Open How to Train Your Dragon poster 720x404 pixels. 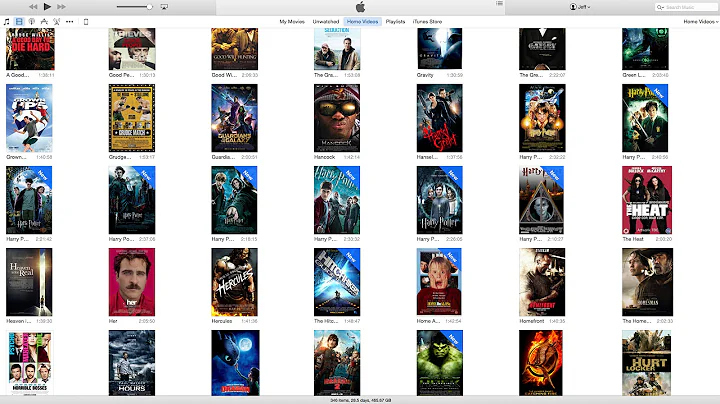pos(235,363)
